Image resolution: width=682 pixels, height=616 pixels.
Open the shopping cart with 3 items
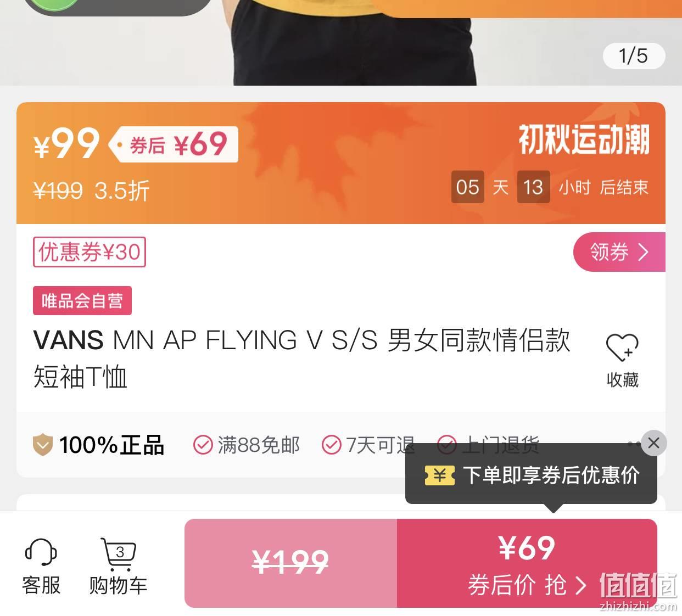pos(118,553)
